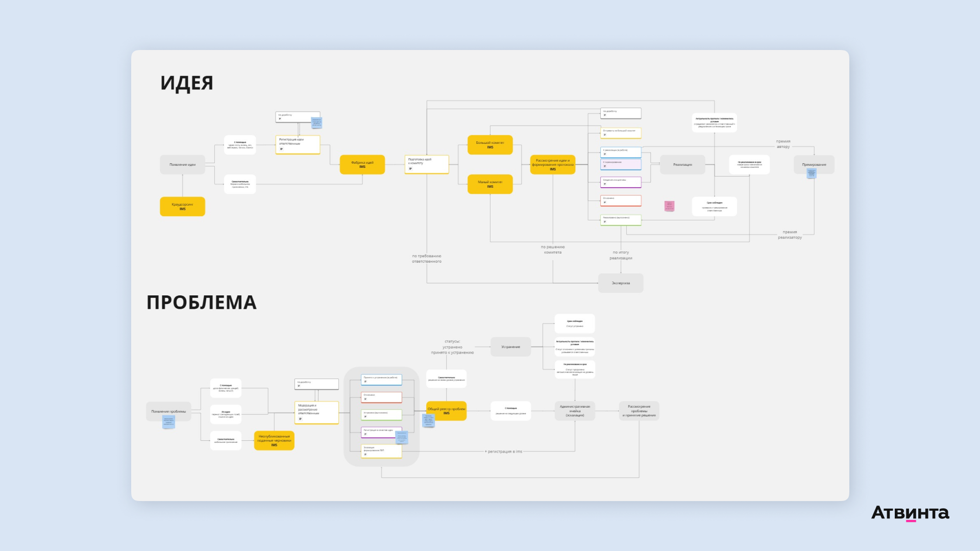Screen dimensions: 980x551
Task: Click the ПРОБЛЕМА section heading
Action: coord(202,303)
